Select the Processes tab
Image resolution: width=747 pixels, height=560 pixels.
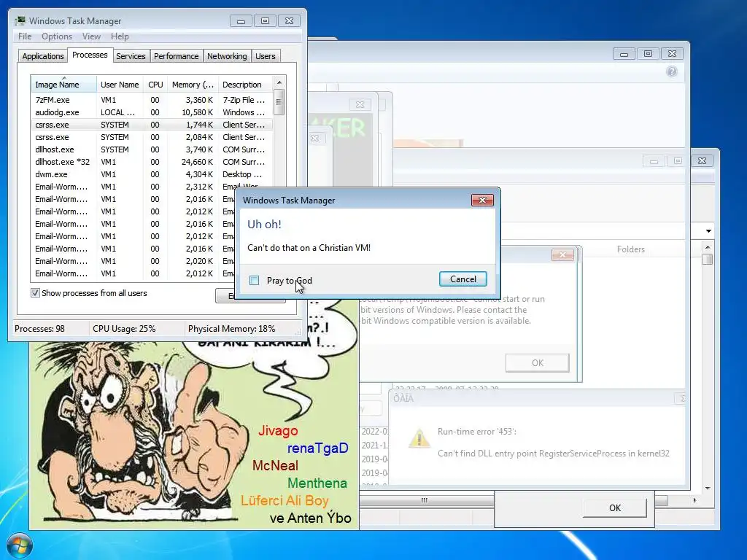pyautogui.click(x=90, y=55)
